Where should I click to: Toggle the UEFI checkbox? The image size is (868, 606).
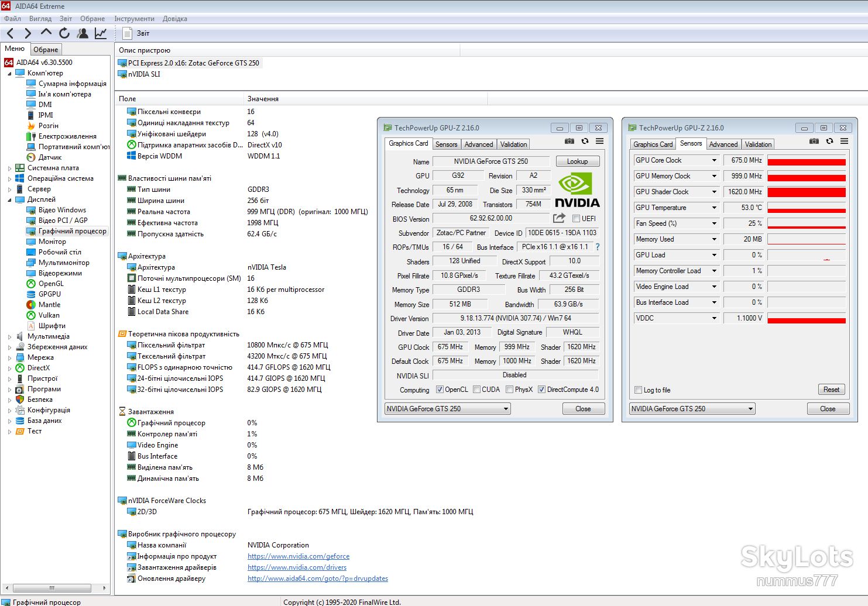577,219
